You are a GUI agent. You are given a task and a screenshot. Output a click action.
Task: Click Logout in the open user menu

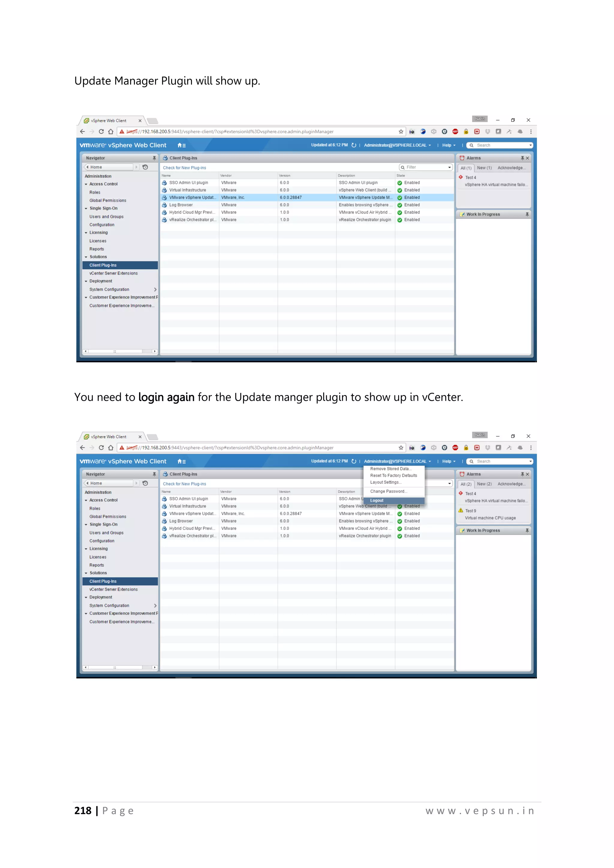coord(394,500)
